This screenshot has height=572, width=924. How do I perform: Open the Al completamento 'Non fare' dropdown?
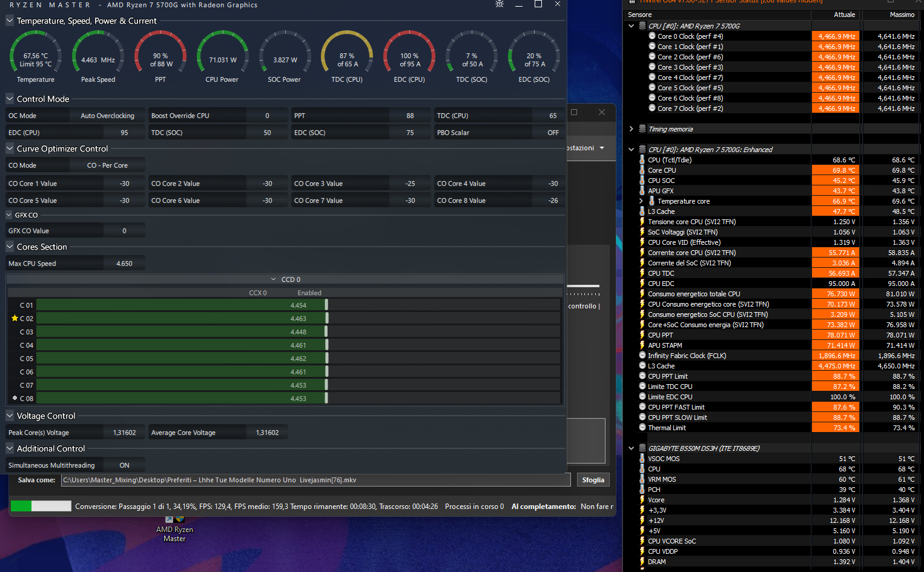596,507
